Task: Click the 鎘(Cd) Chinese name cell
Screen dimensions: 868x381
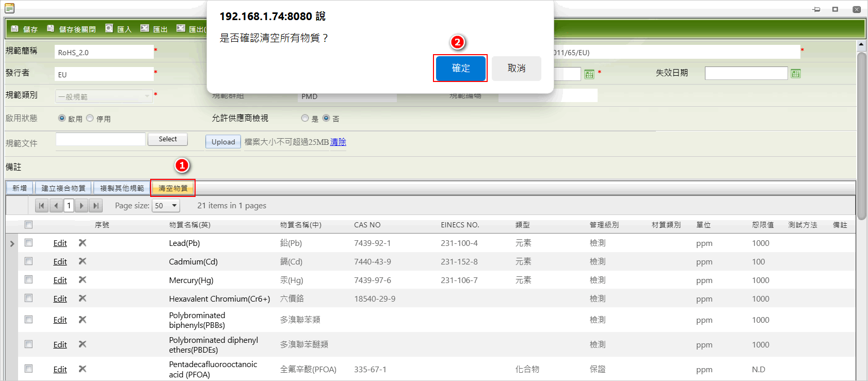Action: click(291, 262)
